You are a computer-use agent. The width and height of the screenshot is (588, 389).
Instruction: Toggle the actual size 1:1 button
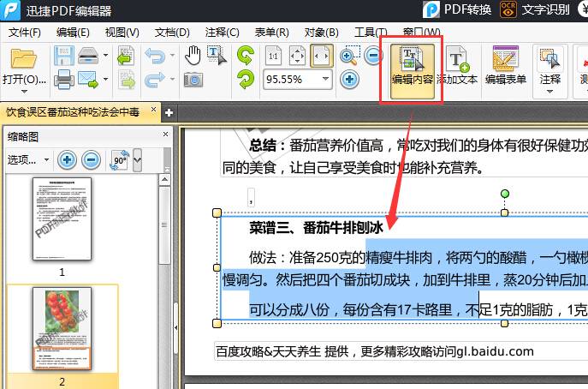click(274, 57)
